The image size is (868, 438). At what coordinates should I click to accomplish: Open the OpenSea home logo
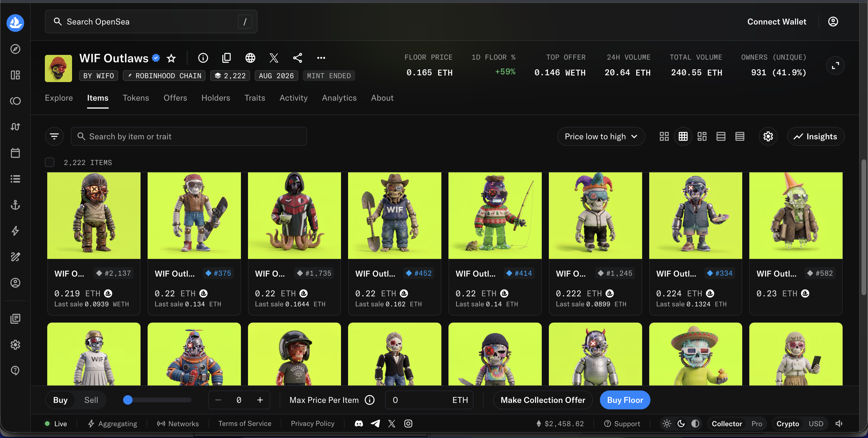15,22
